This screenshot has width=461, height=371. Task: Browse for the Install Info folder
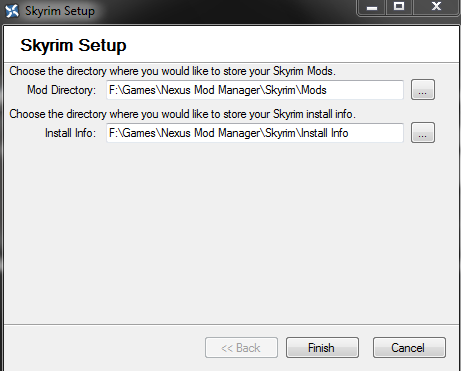click(x=423, y=133)
